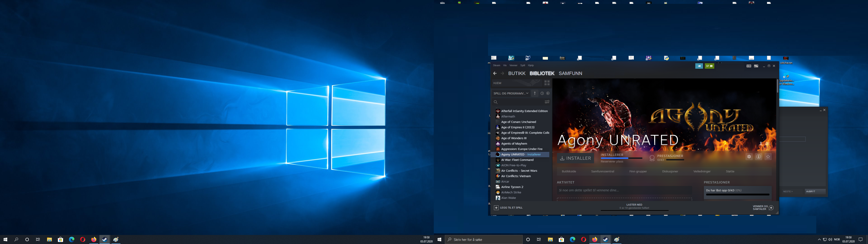The height and width of the screenshot is (244, 868).
Task: Open the Hjelp menu
Action: pos(531,65)
